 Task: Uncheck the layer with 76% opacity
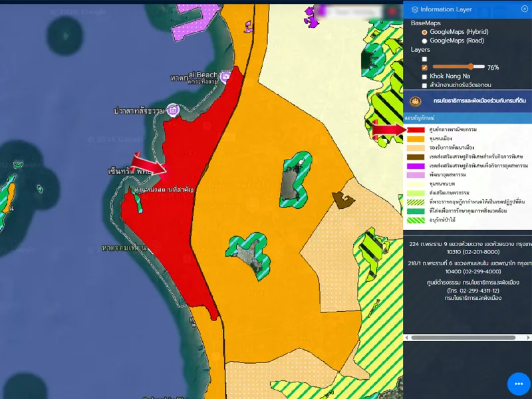point(424,67)
